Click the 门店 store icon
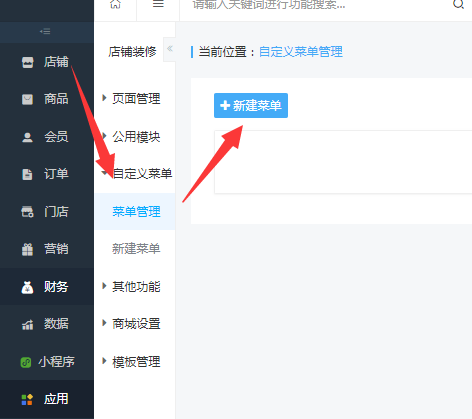472x419 pixels. point(27,212)
